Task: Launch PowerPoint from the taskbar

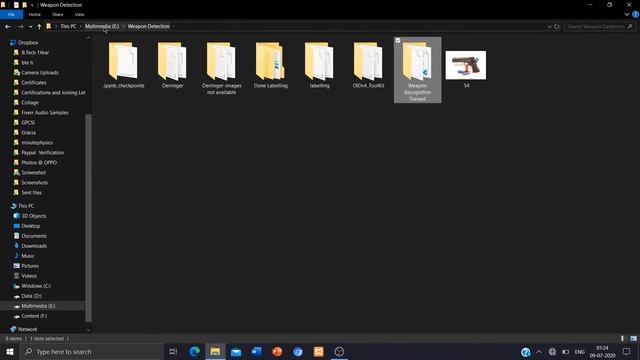Action: (277, 351)
